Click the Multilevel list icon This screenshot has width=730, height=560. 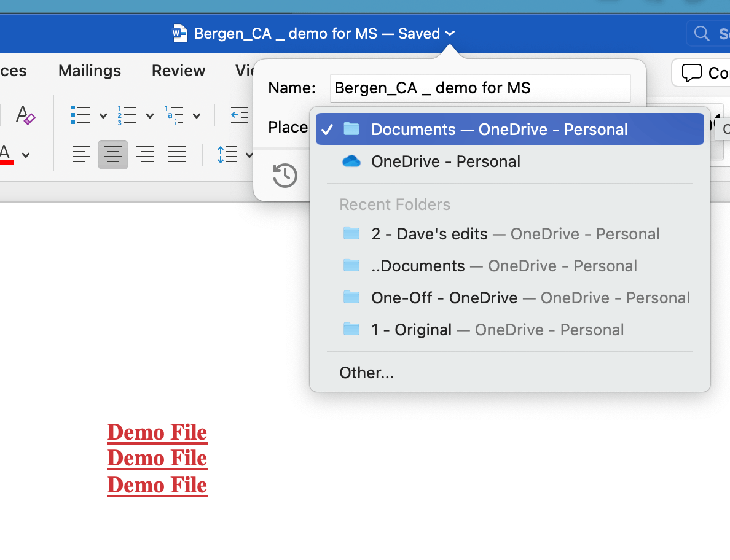(x=174, y=115)
